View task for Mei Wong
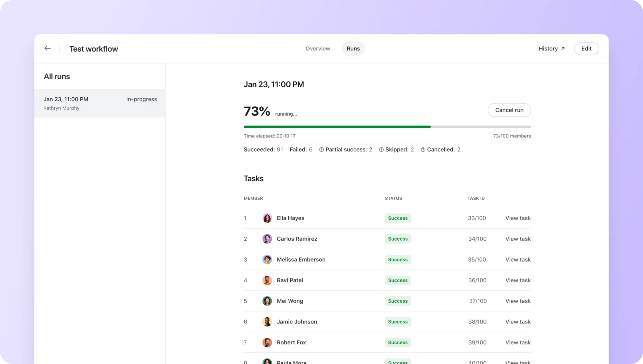643x364 pixels. click(518, 301)
